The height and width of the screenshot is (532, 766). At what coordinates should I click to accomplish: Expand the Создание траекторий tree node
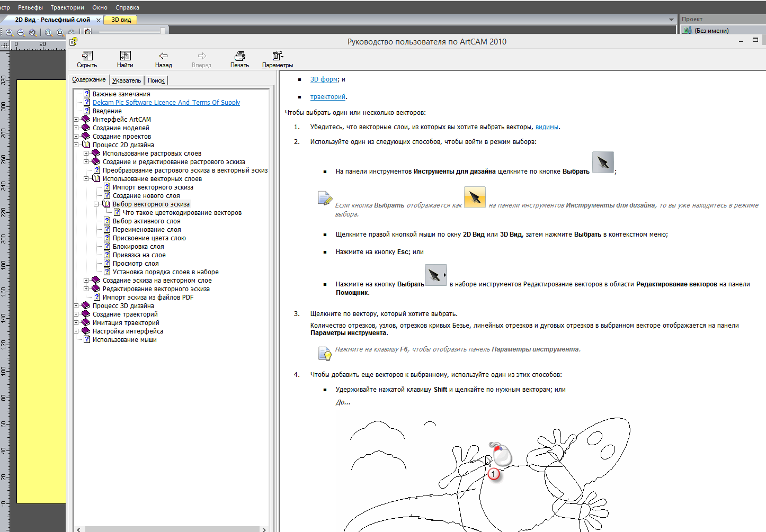(x=76, y=314)
